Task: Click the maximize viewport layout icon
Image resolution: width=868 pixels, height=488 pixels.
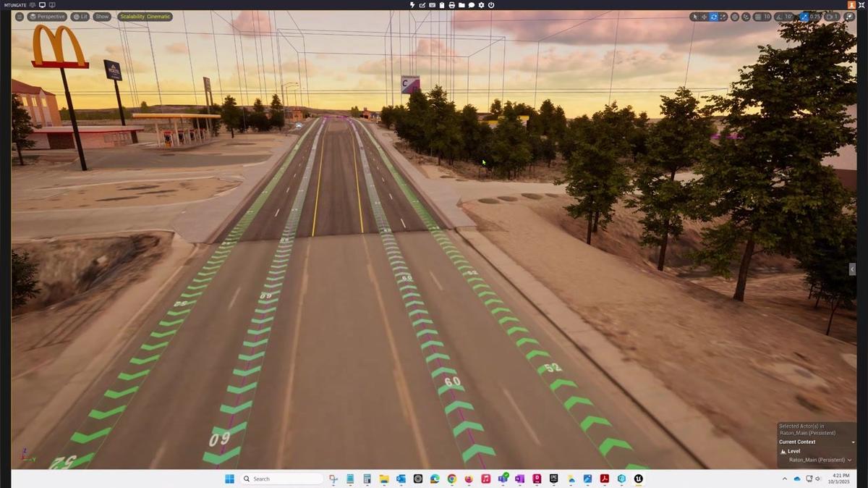Action: point(849,17)
